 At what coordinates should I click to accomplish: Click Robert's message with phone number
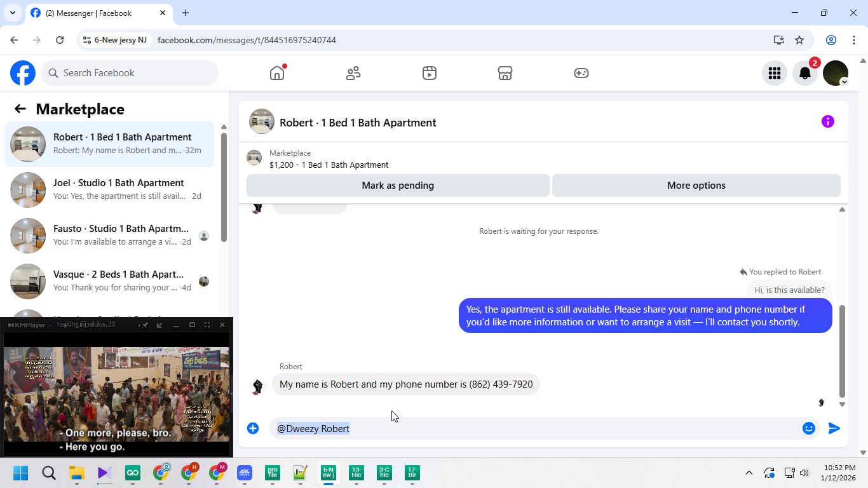point(406,384)
